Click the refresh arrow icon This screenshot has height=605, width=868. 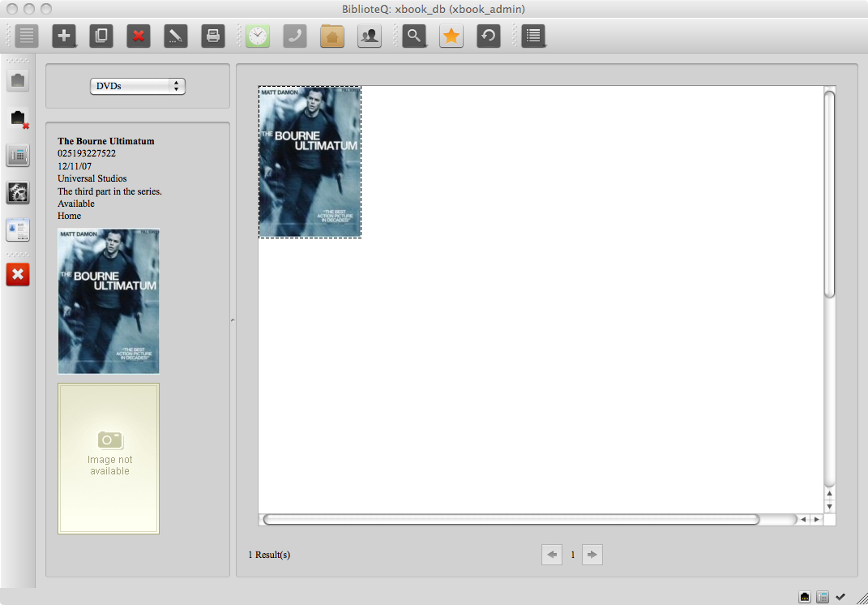(x=489, y=36)
